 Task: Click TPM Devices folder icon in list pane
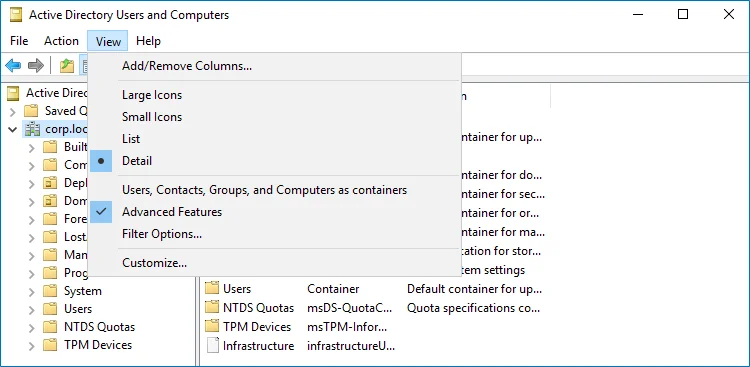(x=212, y=327)
